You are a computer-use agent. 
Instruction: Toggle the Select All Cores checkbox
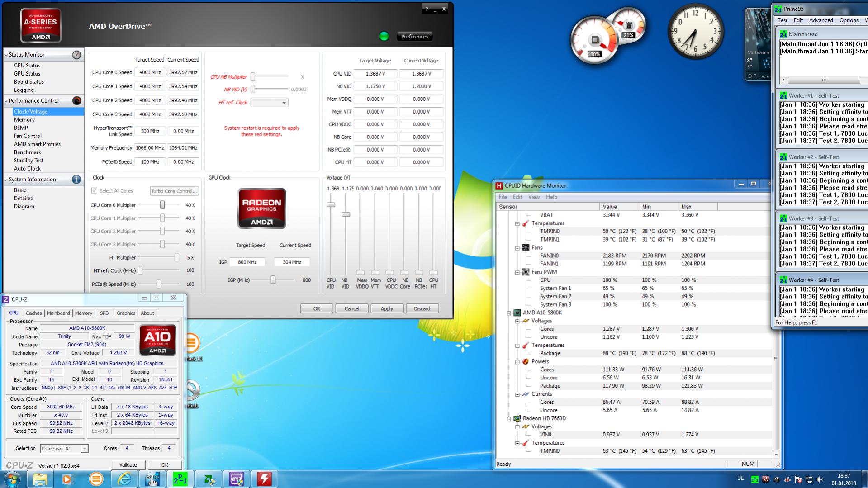pos(95,191)
